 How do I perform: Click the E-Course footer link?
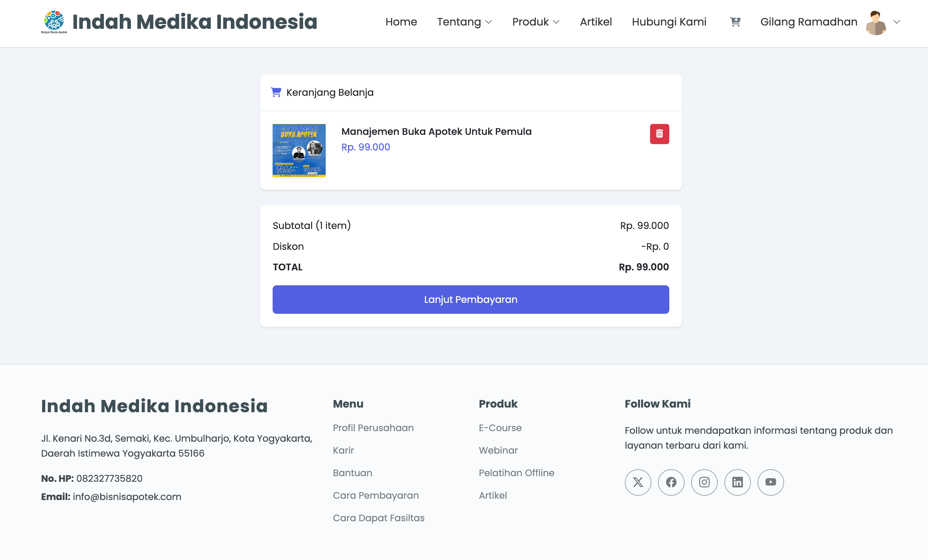click(500, 428)
